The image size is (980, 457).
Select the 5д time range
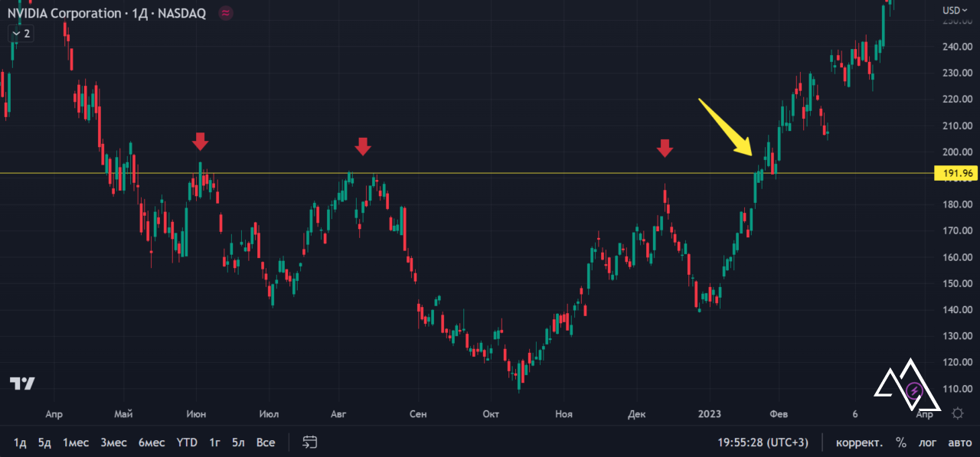click(44, 442)
